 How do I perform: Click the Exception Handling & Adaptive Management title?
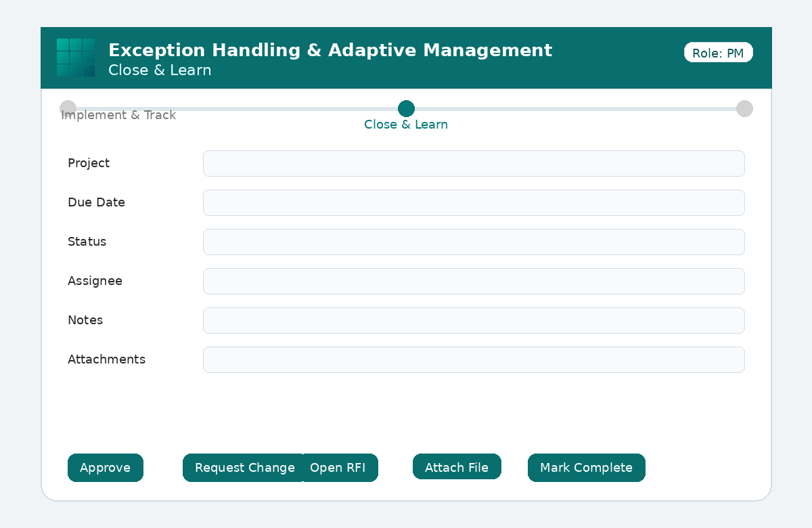pos(330,50)
